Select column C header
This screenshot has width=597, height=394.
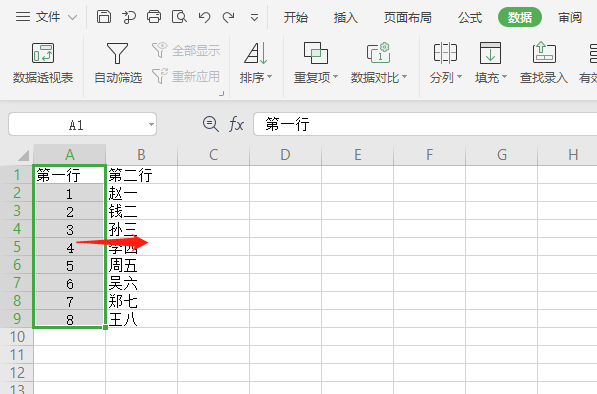(x=214, y=155)
